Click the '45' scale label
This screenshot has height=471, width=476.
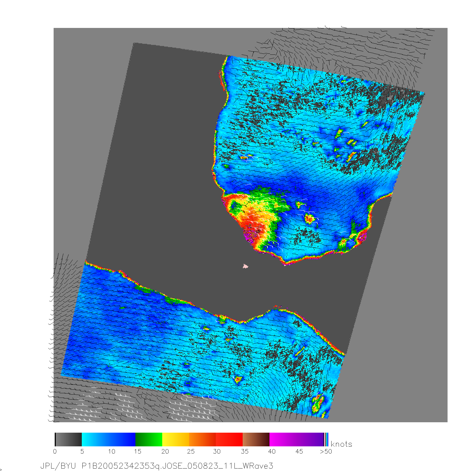click(x=299, y=451)
